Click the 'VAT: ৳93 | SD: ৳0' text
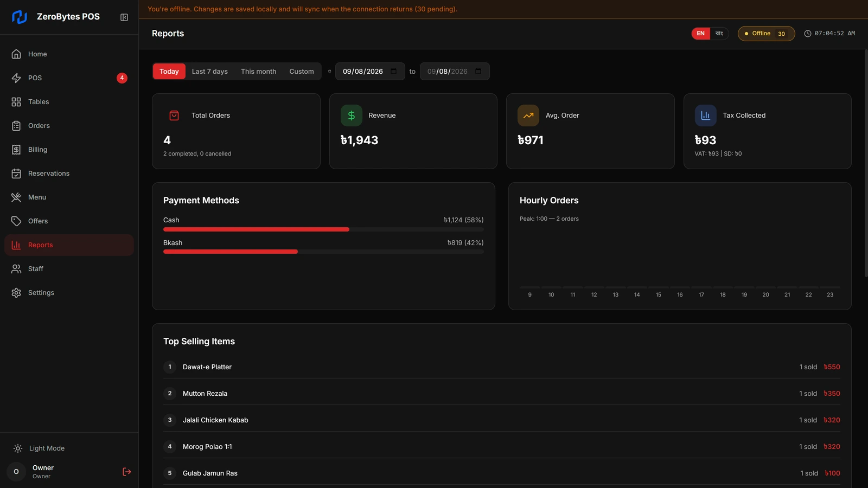This screenshot has width=868, height=488. [718, 154]
